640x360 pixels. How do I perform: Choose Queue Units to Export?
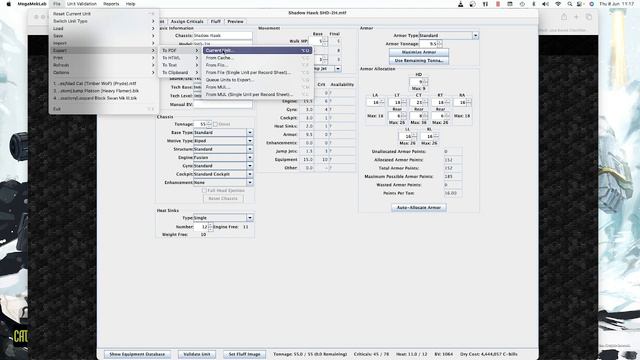258,80
